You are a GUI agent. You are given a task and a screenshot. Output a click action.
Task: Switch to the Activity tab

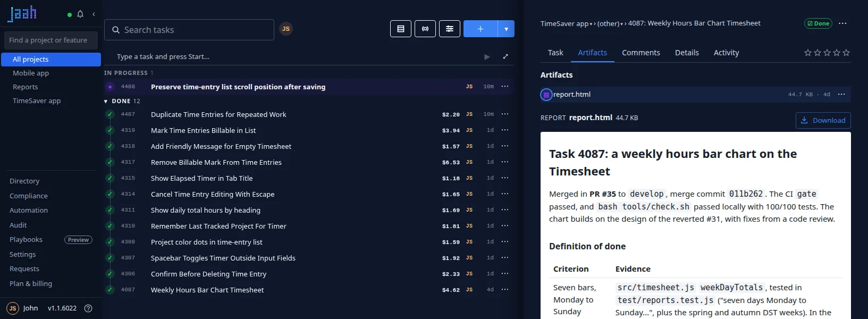pyautogui.click(x=726, y=53)
